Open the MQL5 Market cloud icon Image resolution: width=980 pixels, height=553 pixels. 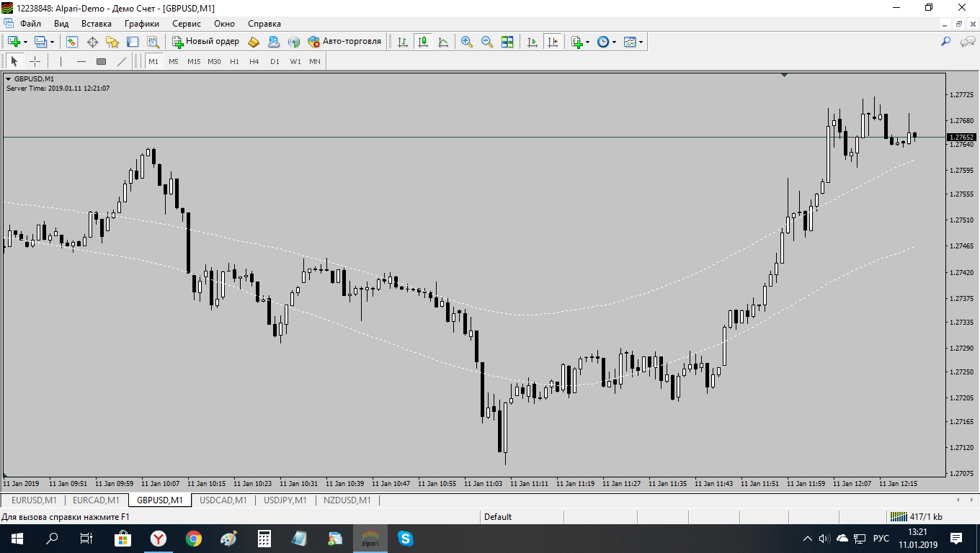click(274, 42)
